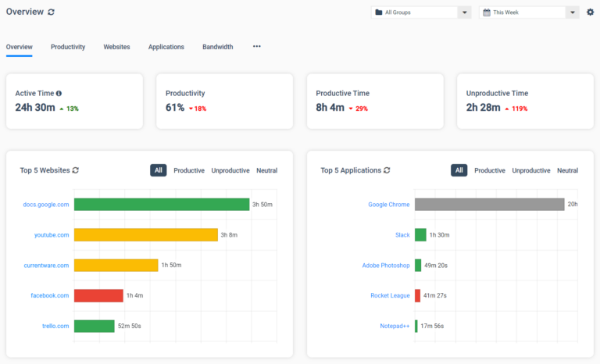Viewport: 600px width, 364px height.
Task: Switch to the Productivity tab
Action: (68, 47)
